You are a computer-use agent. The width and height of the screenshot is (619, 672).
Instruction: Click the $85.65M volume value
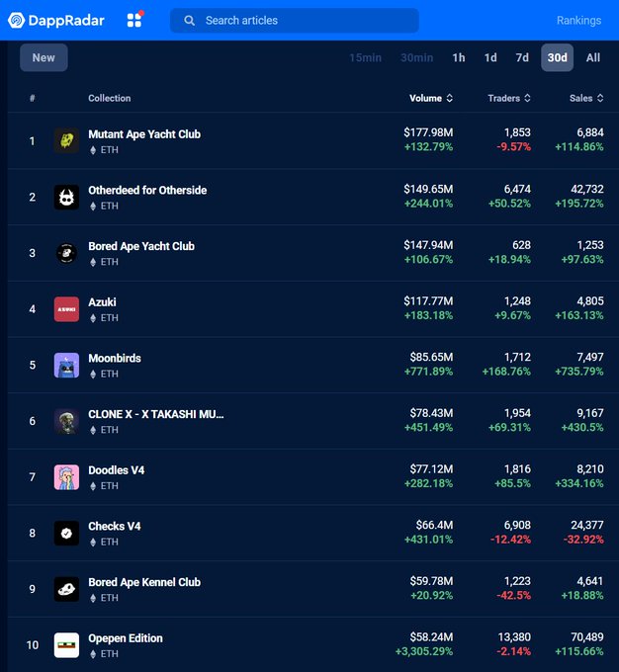(431, 357)
